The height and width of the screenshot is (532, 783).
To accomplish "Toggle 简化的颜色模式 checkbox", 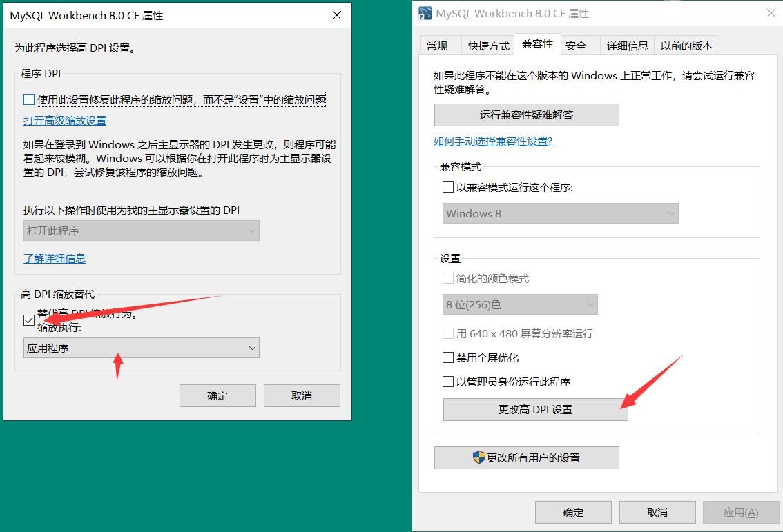I will pos(448,278).
